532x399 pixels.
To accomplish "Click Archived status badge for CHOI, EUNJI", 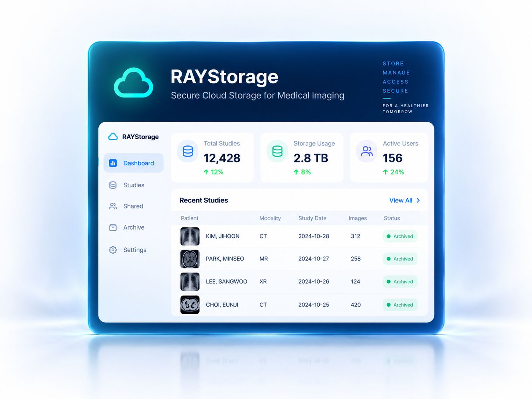I will pos(400,305).
